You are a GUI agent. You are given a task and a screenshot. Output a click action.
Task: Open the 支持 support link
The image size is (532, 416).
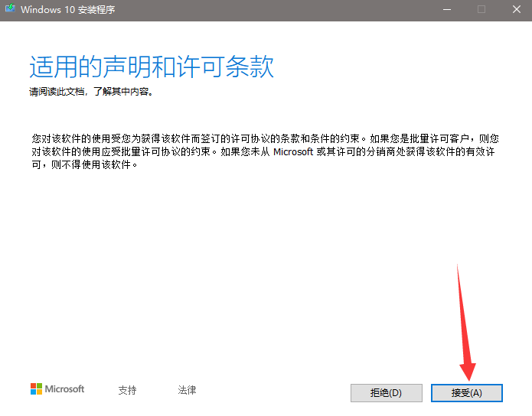(x=127, y=390)
